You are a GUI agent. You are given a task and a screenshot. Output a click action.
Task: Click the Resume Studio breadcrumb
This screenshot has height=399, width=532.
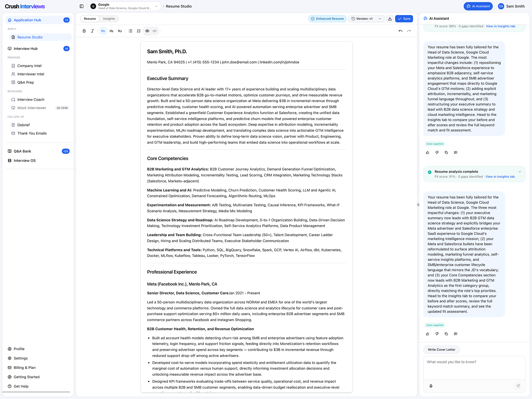[x=179, y=6]
